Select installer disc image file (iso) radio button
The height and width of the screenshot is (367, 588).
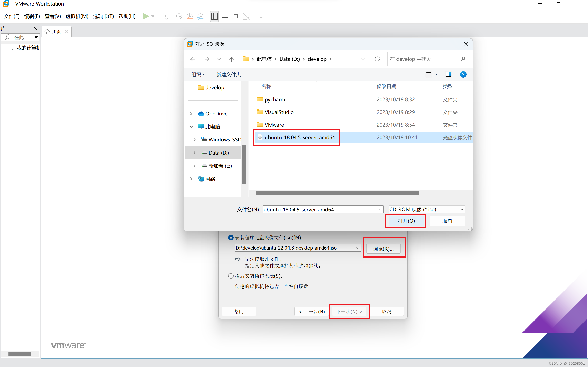231,237
